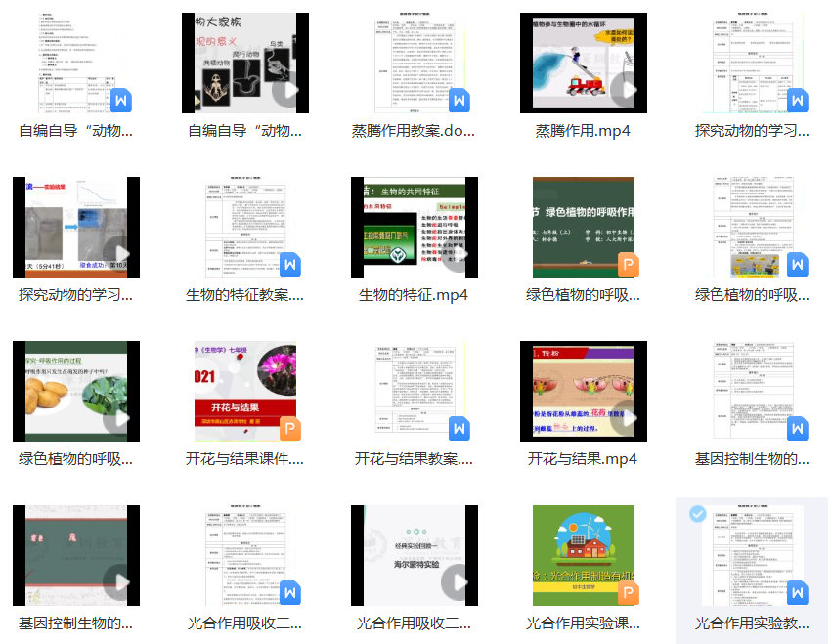Select the 光合作用吸收二 Word document thumbnail
This screenshot has width=831, height=644.
click(x=245, y=555)
